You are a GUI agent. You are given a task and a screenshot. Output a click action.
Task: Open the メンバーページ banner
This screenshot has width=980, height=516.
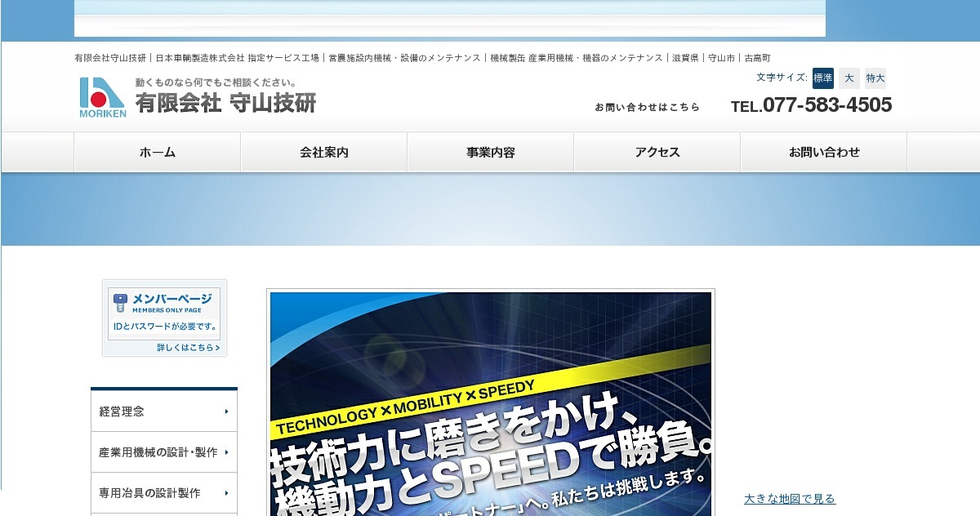click(165, 318)
